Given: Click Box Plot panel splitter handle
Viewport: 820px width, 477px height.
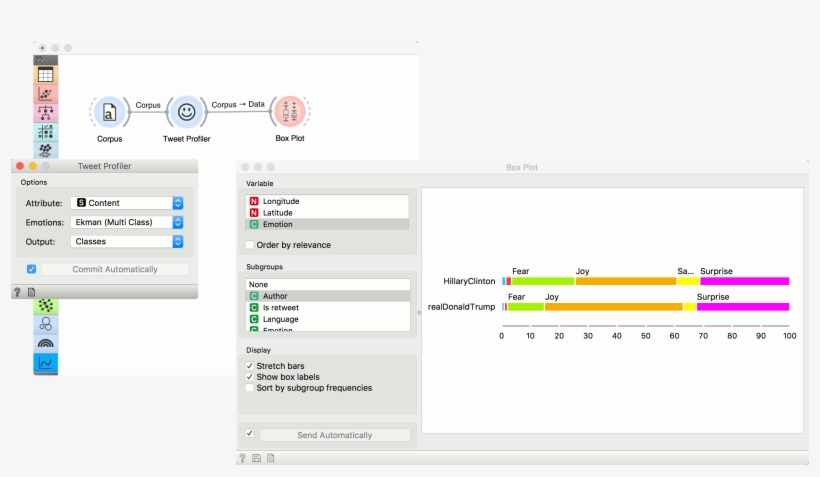Looking at the screenshot, I should [418, 313].
